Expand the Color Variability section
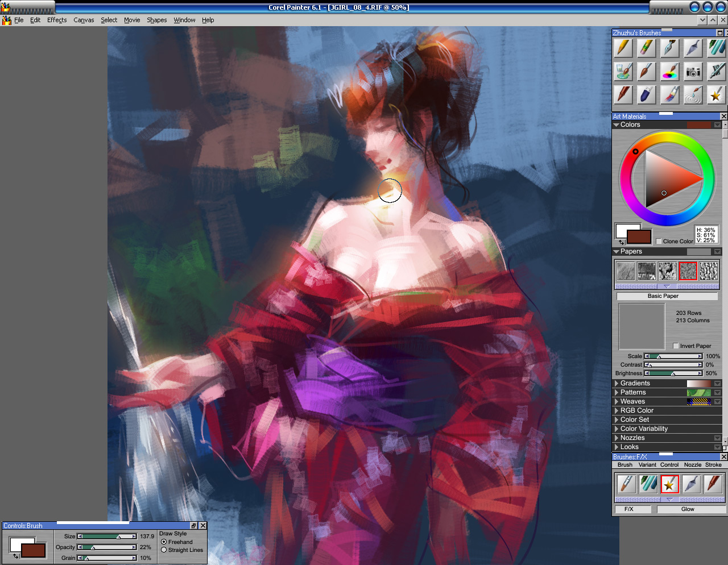728x565 pixels. (617, 429)
